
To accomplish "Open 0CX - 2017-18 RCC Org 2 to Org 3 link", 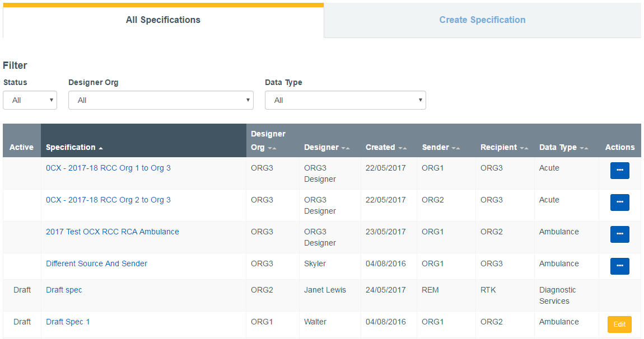I will (x=108, y=200).
